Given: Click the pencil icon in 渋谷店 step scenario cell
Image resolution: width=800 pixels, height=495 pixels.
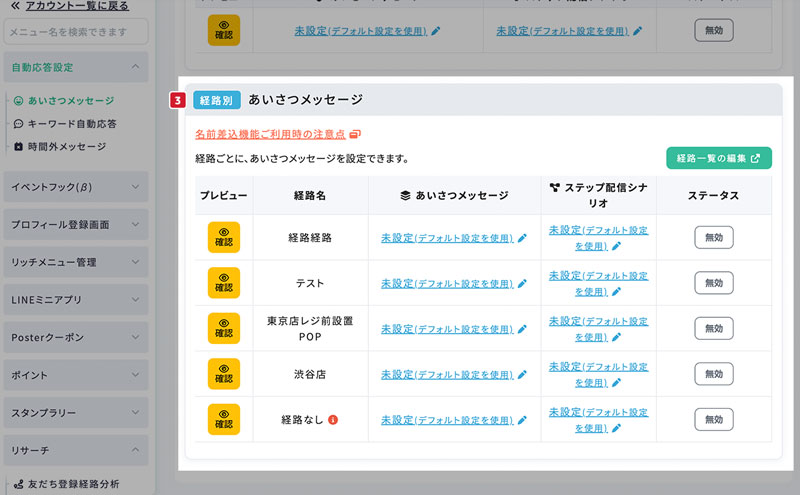Looking at the screenshot, I should pyautogui.click(x=616, y=382).
